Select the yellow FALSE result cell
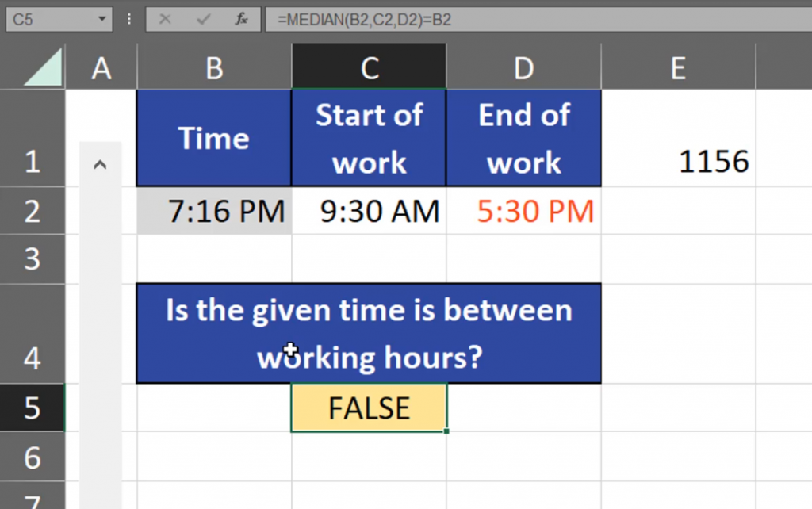The height and width of the screenshot is (509, 812). [x=369, y=408]
